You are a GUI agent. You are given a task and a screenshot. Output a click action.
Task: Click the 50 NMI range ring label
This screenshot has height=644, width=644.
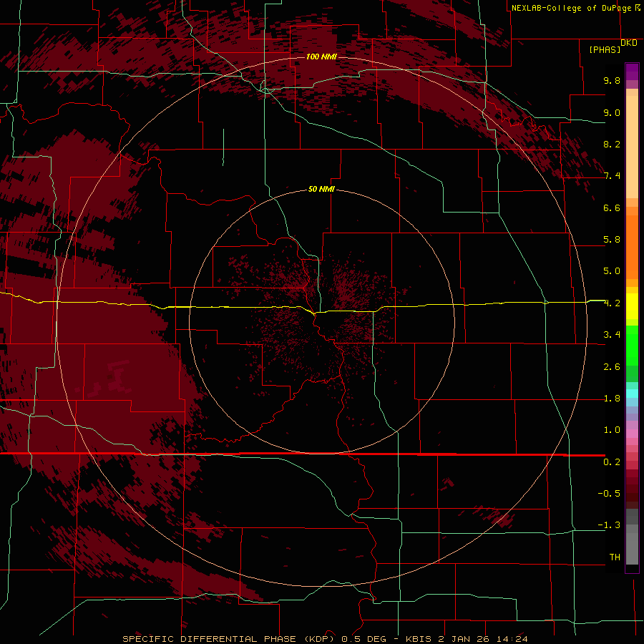click(321, 190)
